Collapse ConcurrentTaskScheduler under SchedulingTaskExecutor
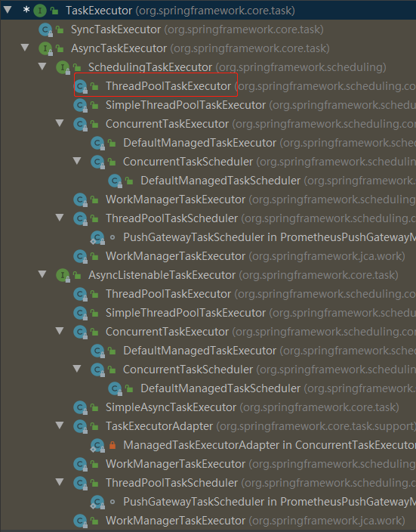 coord(77,160)
